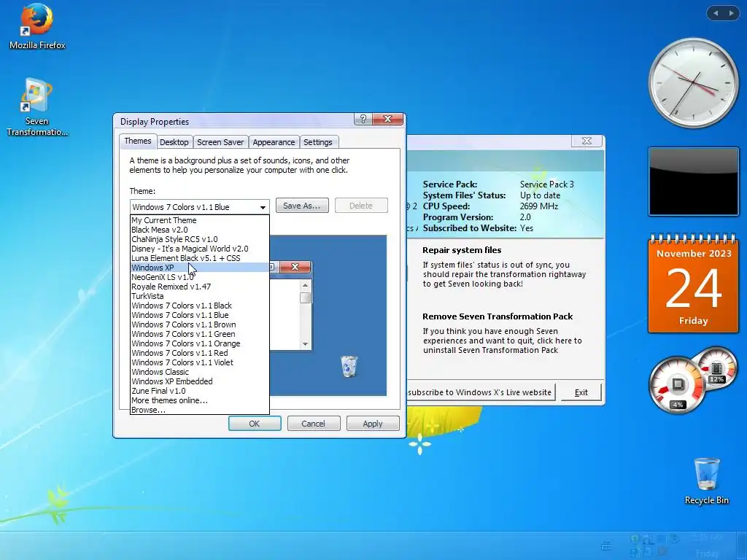Screen dimensions: 747x560
Task: Select Black Mesa v2.0 theme
Action: tap(200, 230)
